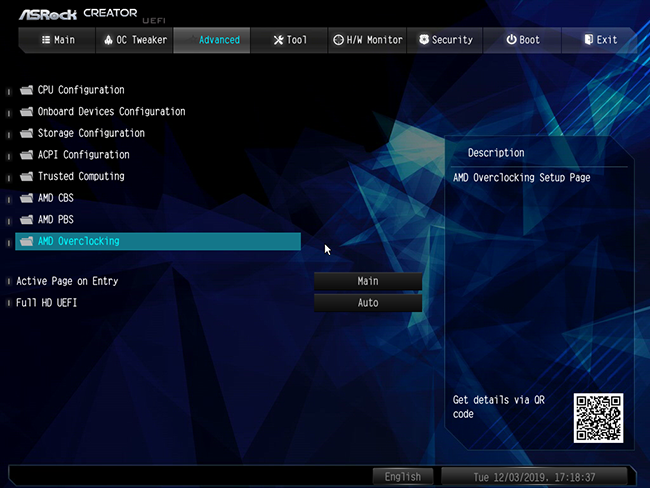Open ACPI Configuration submenu
Screen dimensions: 650x488
83,155
